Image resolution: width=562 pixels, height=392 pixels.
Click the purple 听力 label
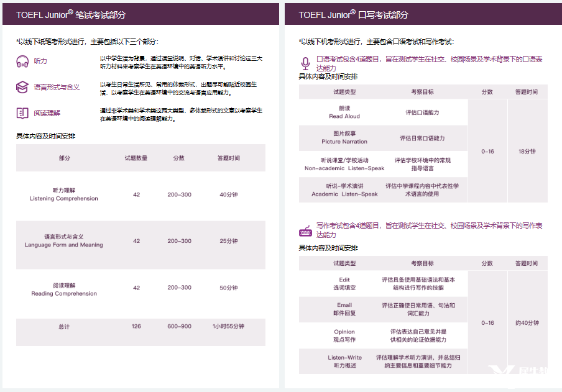click(x=40, y=62)
